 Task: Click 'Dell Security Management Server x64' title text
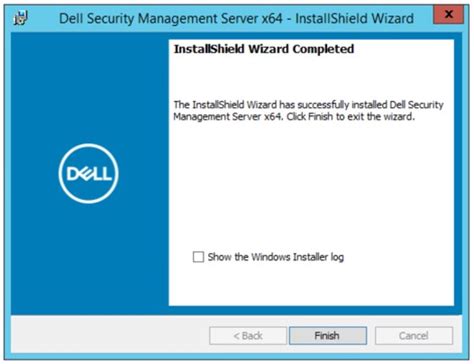(x=171, y=18)
